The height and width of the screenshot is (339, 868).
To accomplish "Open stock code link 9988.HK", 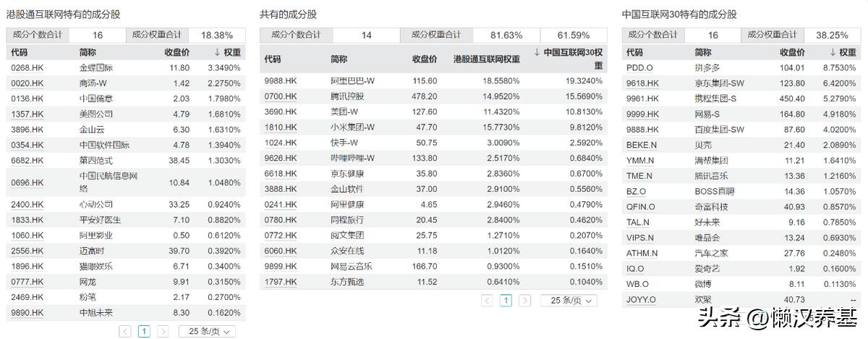I will pos(281,80).
